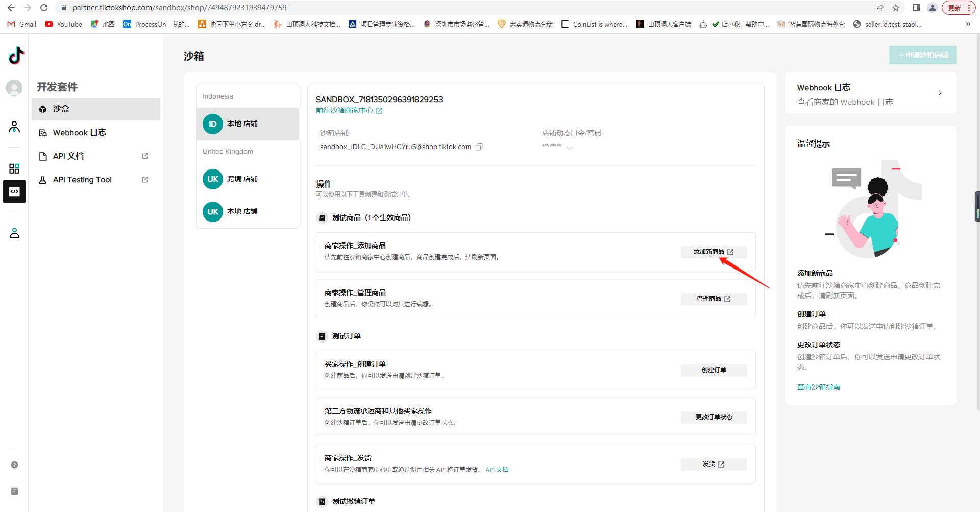Open API Testing Tool from sidebar

click(82, 180)
